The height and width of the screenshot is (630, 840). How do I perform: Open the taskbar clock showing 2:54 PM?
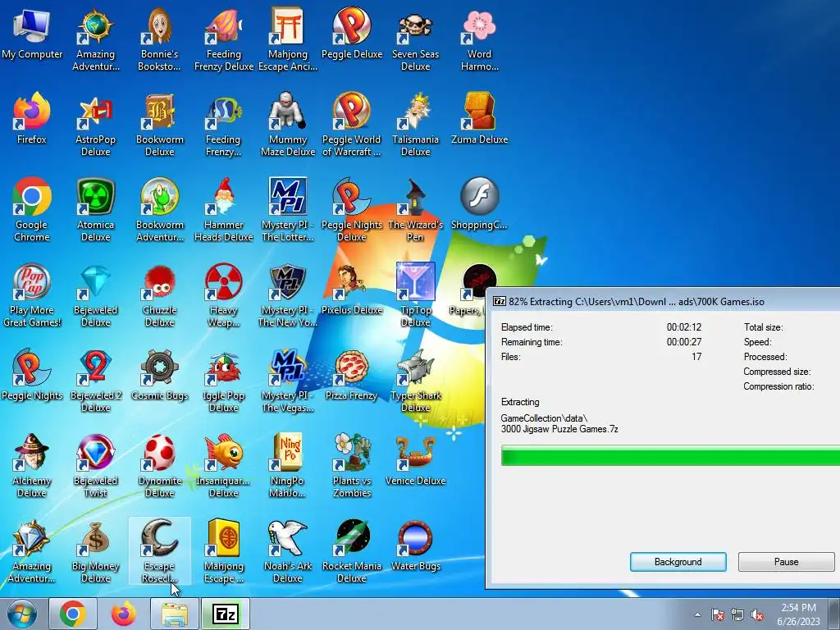798,614
